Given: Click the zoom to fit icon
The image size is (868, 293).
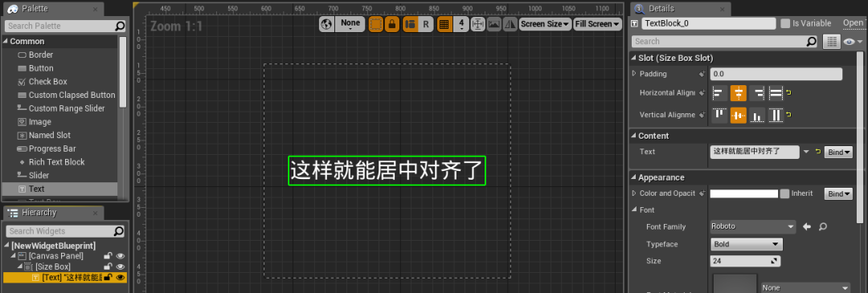Looking at the screenshot, I should [477, 24].
